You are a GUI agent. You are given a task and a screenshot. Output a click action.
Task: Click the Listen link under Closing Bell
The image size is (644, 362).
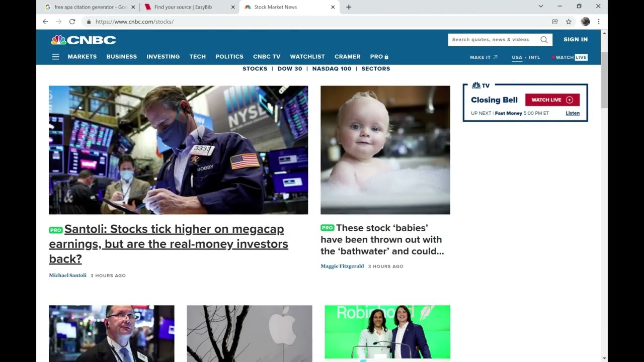point(573,113)
